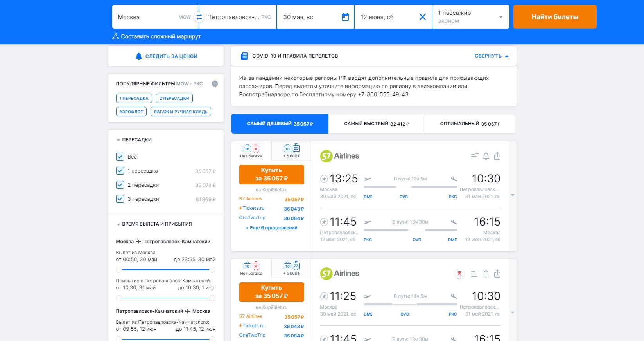Click the 81 869 ₽ price beside 3 пересадки

click(206, 199)
